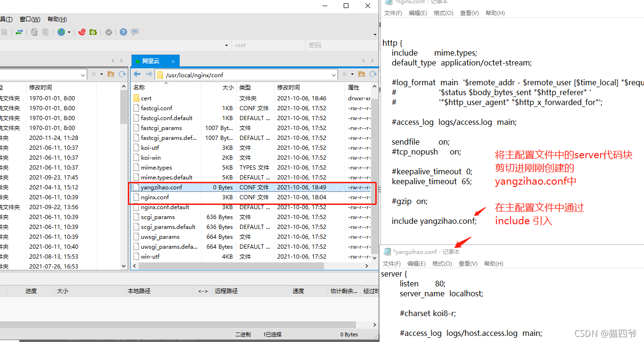Launch Xshell via the red swirl icon
Viewport: 644px width, 342px height.
[82, 32]
